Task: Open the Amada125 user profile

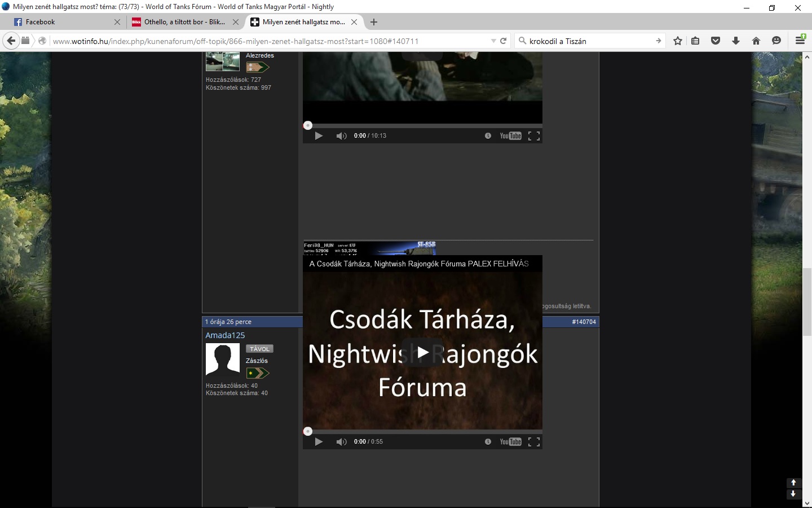Action: tap(225, 335)
